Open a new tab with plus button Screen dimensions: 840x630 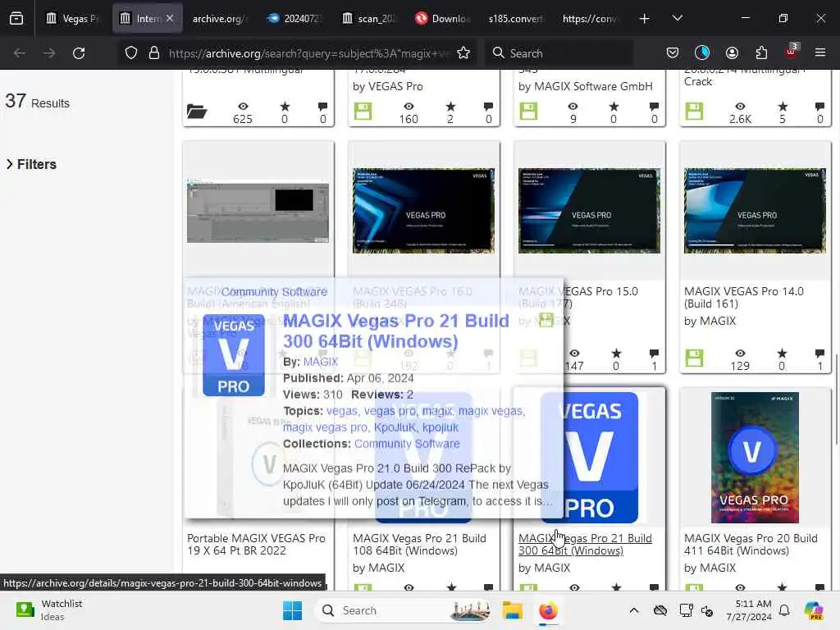click(x=645, y=19)
